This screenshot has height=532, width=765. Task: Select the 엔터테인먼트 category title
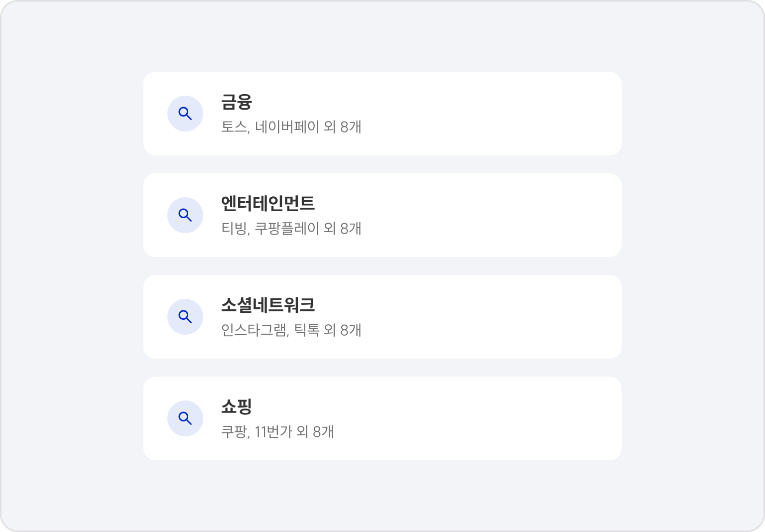(x=268, y=203)
